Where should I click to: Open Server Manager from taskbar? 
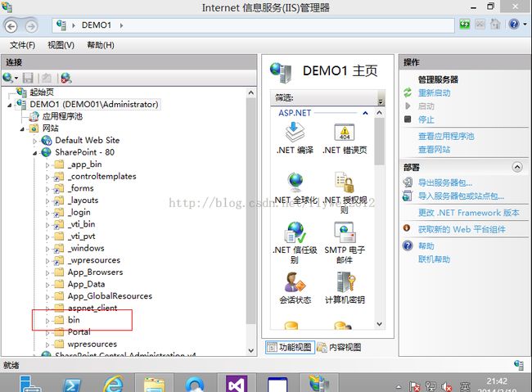tap(30, 384)
